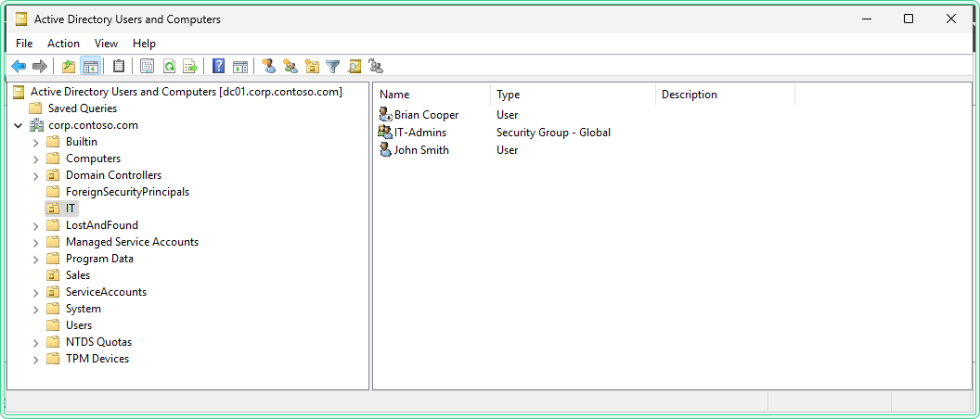The height and width of the screenshot is (419, 980).
Task: Expand the System container
Action: (x=36, y=309)
